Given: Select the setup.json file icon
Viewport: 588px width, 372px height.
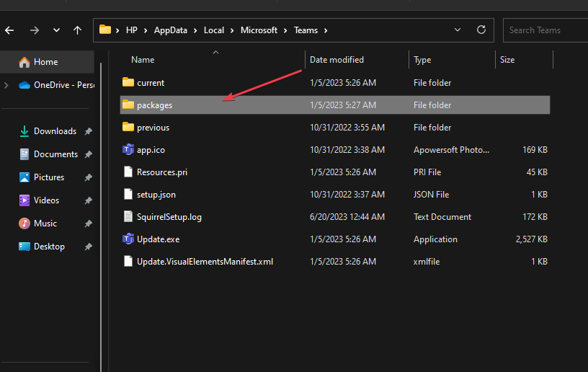Looking at the screenshot, I should tap(128, 194).
